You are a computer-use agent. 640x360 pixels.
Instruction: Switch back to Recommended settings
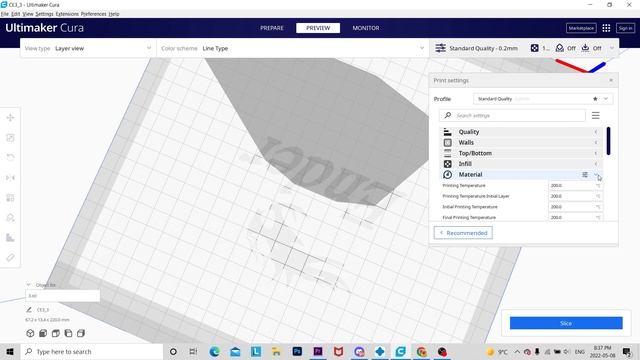point(463,233)
